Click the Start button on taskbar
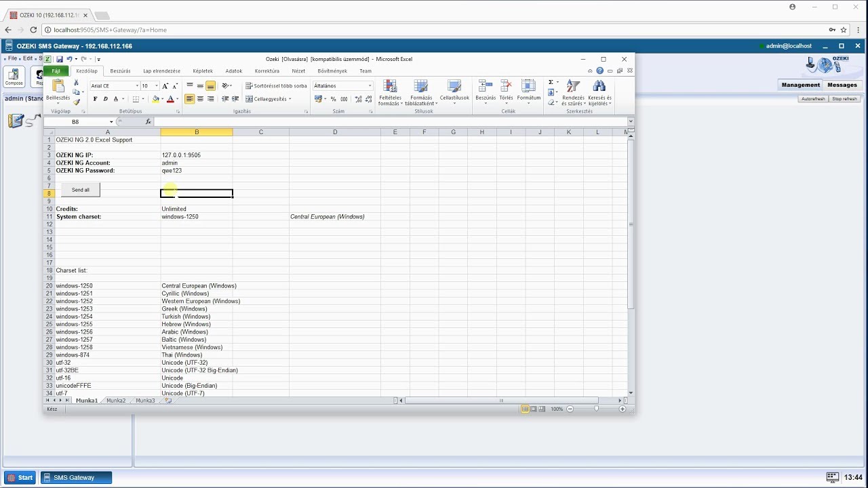This screenshot has width=868, height=488. [20, 478]
